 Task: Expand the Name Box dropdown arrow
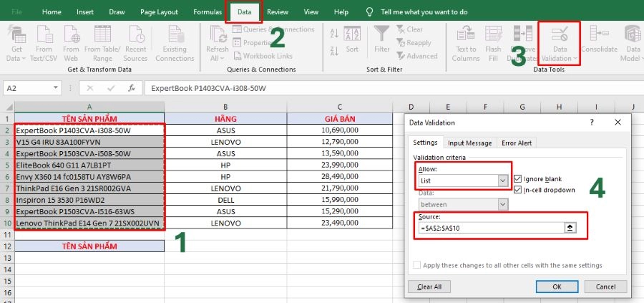55,88
